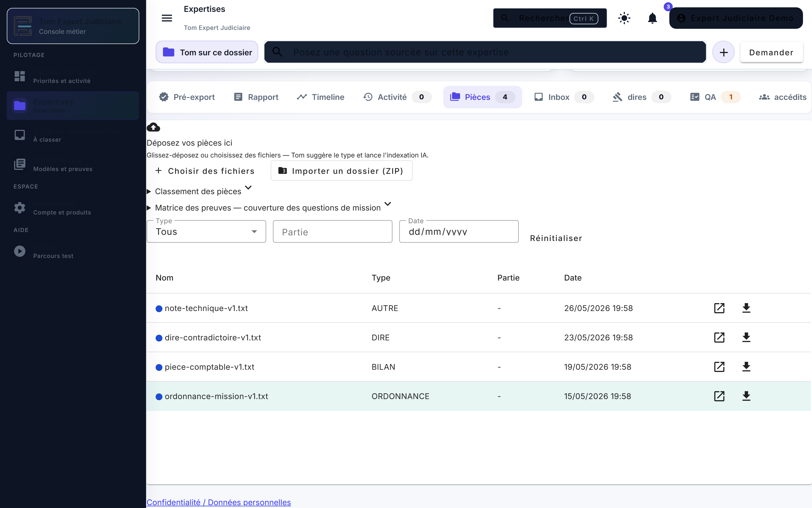This screenshot has height=508, width=812.
Task: Expand Matrice des preuves section
Action: click(x=269, y=208)
